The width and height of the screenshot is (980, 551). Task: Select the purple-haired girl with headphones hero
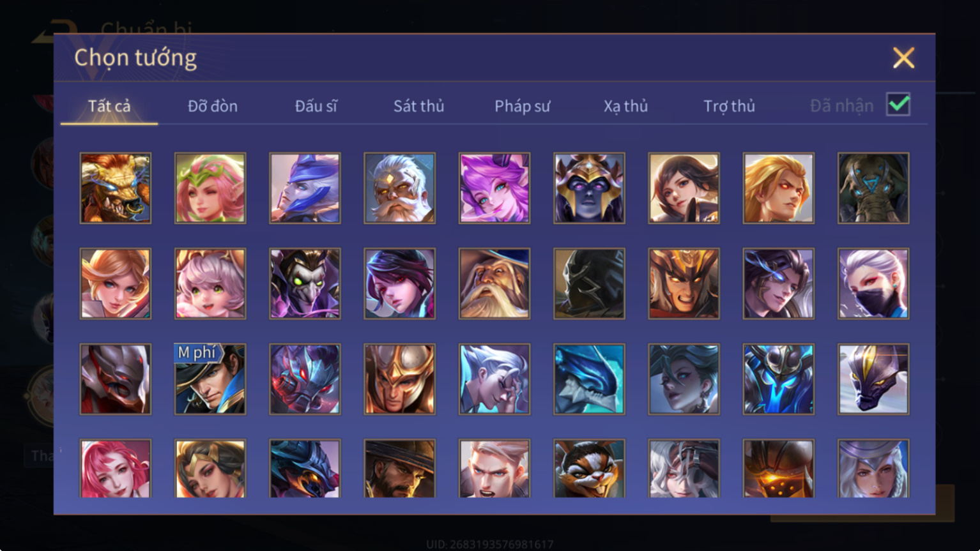coord(494,188)
